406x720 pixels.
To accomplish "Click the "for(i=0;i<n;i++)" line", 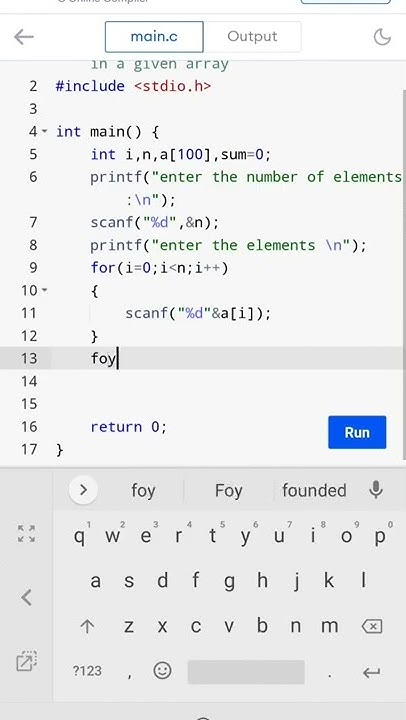I will click(x=159, y=268).
